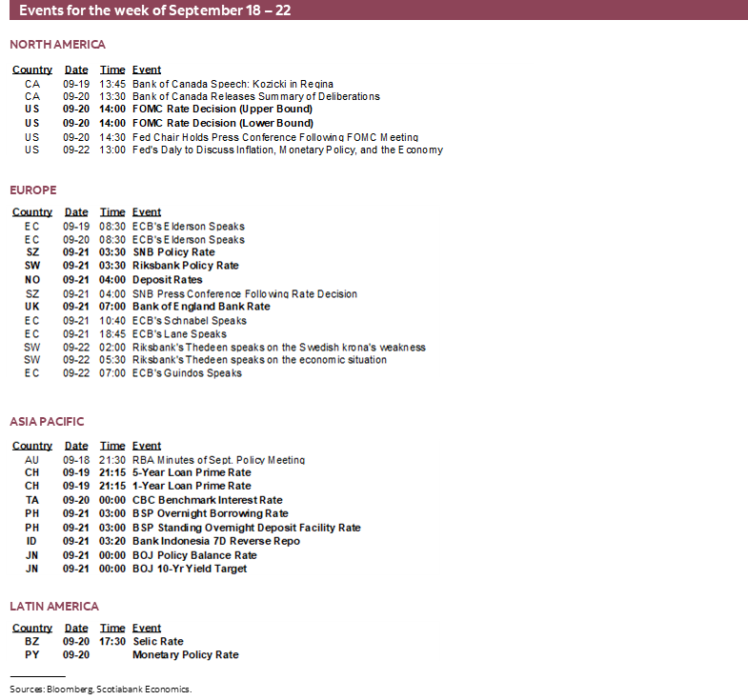Open ECB's Guindos Speaks event
Screen dimensions: 748x700
pyautogui.click(x=187, y=373)
